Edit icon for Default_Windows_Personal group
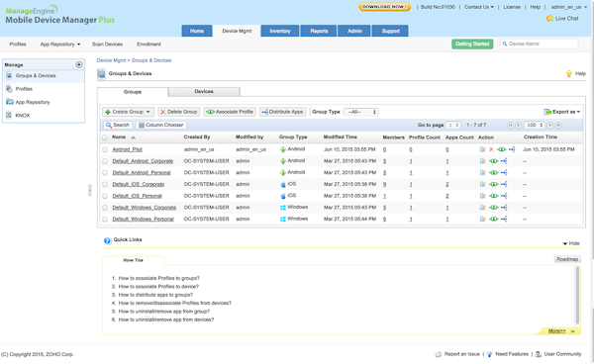The image size is (594, 364). [483, 219]
